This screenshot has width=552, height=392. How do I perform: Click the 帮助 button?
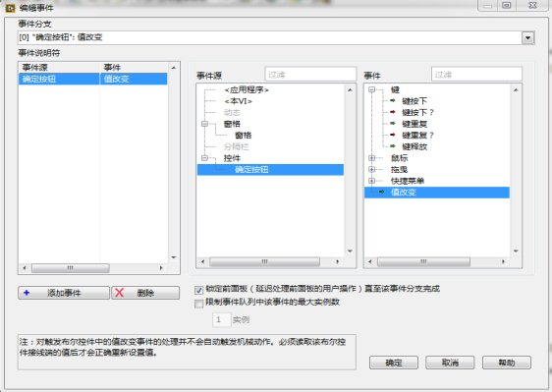pyautogui.click(x=507, y=363)
